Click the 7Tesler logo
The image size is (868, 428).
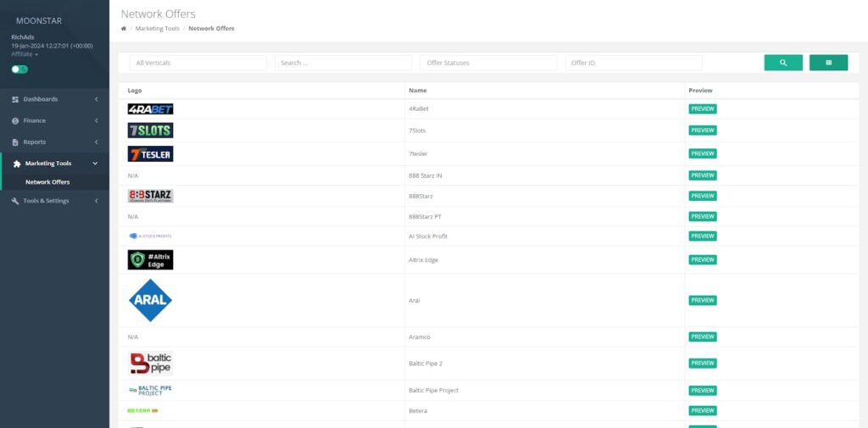pyautogui.click(x=151, y=154)
